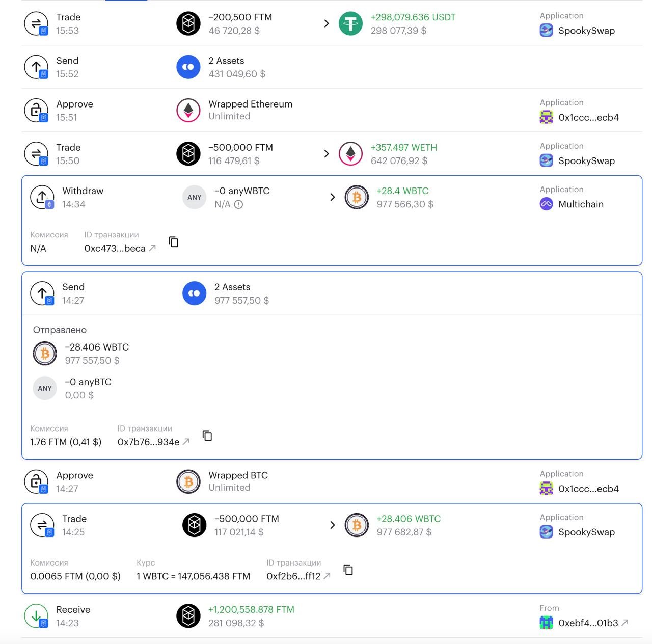Click the N/A info icon under anyWBTC
652x644 pixels.
(238, 204)
